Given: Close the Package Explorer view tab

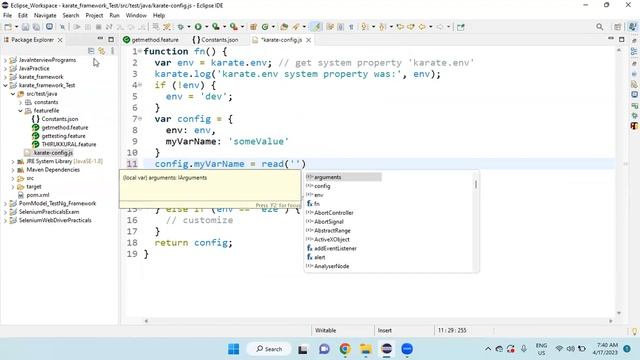Looking at the screenshot, I should (60, 40).
